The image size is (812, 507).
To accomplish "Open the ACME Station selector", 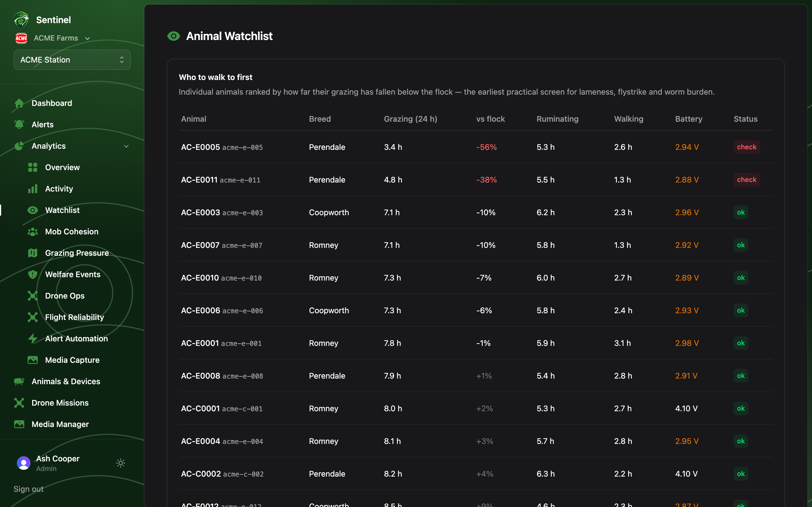I will (x=72, y=60).
